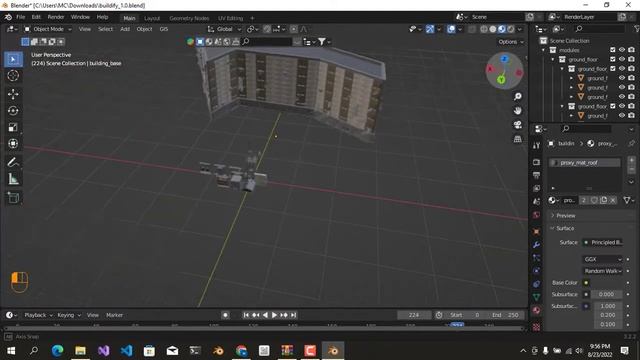
Task: Switch perspective/orthographic grid icon
Action: click(x=518, y=139)
